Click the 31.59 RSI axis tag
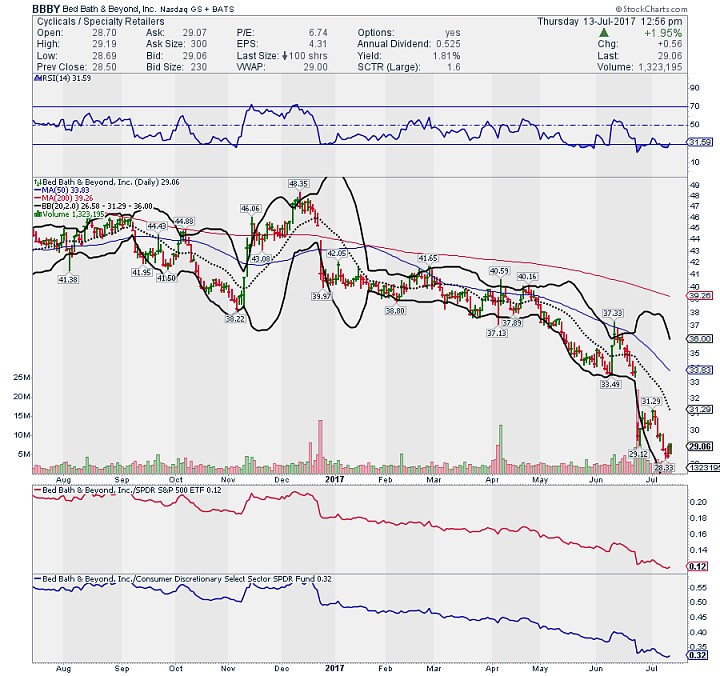Image resolution: width=720 pixels, height=676 pixels. [700, 142]
